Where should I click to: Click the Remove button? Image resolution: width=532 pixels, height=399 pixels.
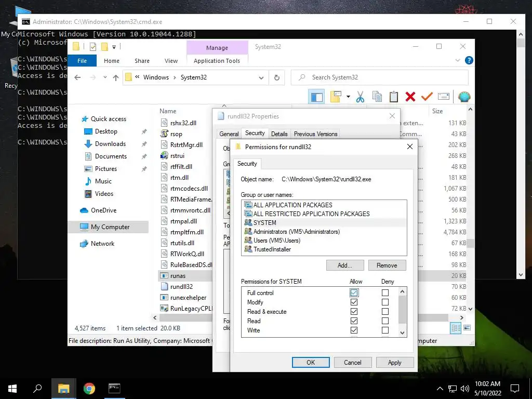387,265
